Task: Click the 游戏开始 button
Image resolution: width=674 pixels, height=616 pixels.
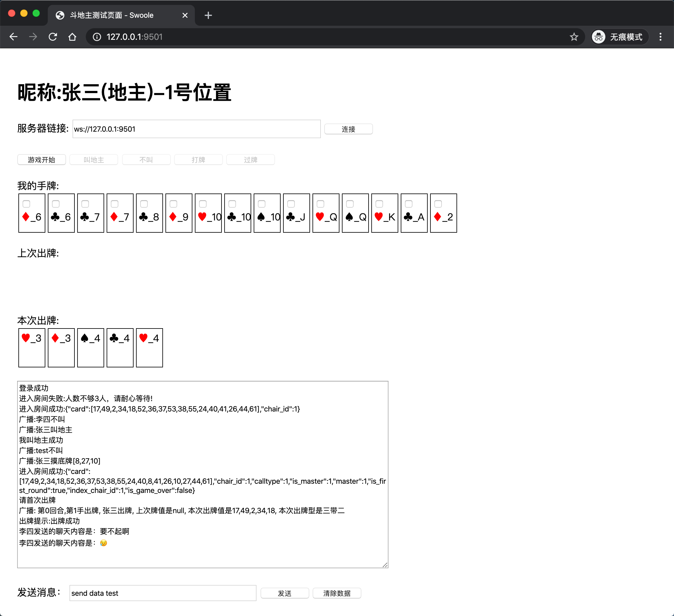Action: click(x=41, y=160)
